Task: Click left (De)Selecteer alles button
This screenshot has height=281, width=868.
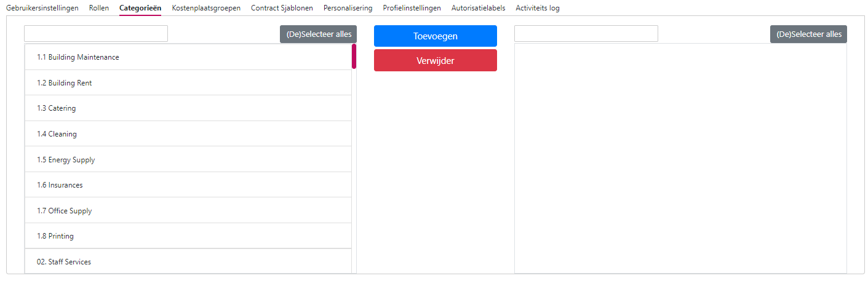Action: 318,34
